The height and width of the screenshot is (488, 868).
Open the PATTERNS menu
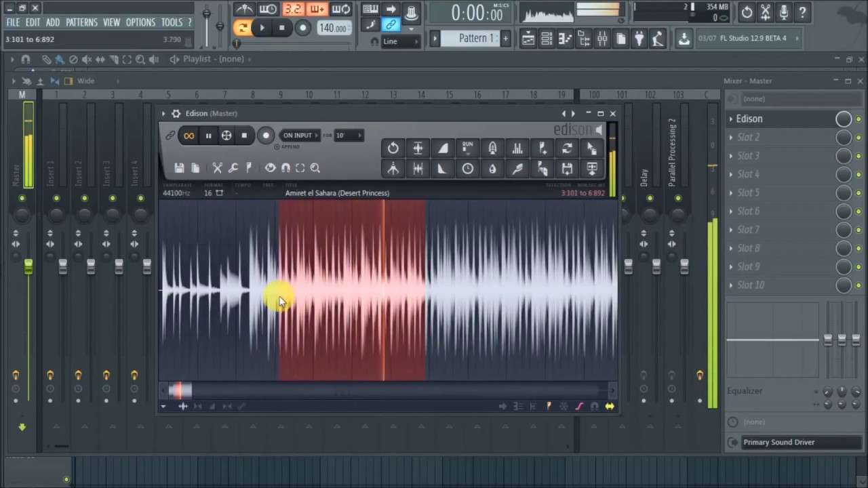tap(81, 22)
